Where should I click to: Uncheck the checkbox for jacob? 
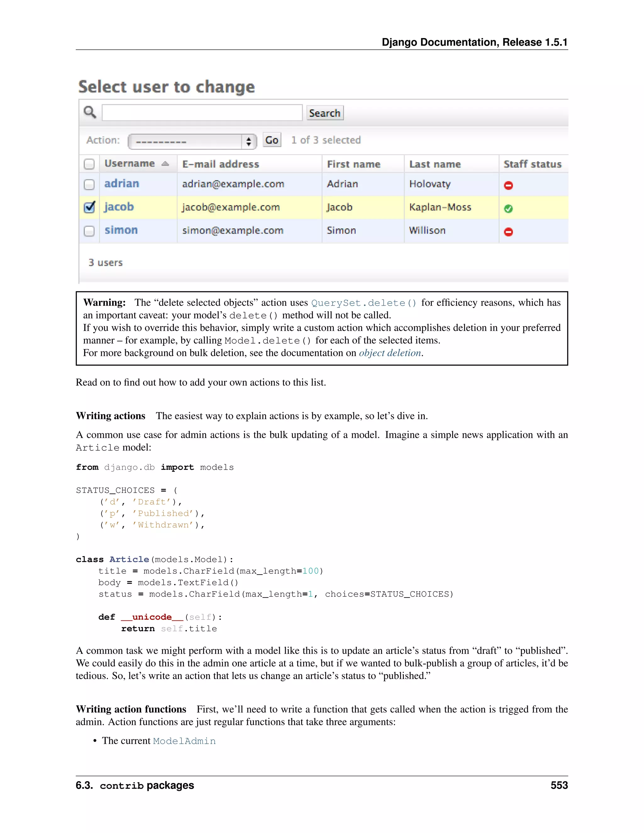pyautogui.click(x=89, y=207)
